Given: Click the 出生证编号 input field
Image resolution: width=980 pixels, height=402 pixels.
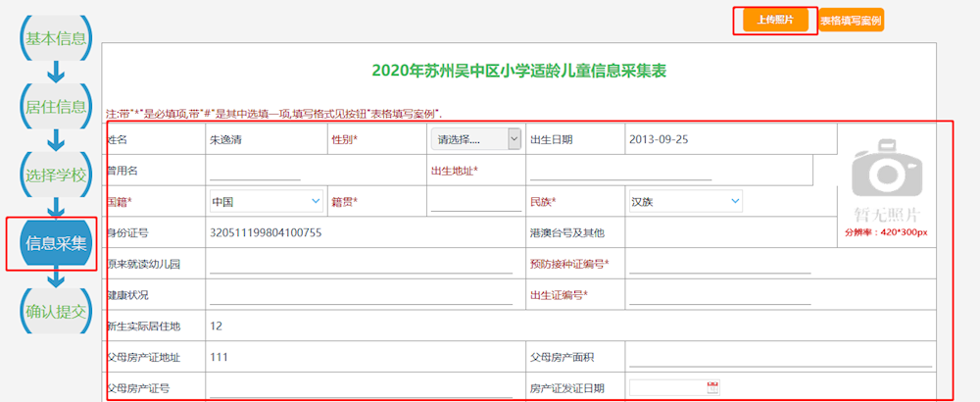Looking at the screenshot, I should coord(719,294).
